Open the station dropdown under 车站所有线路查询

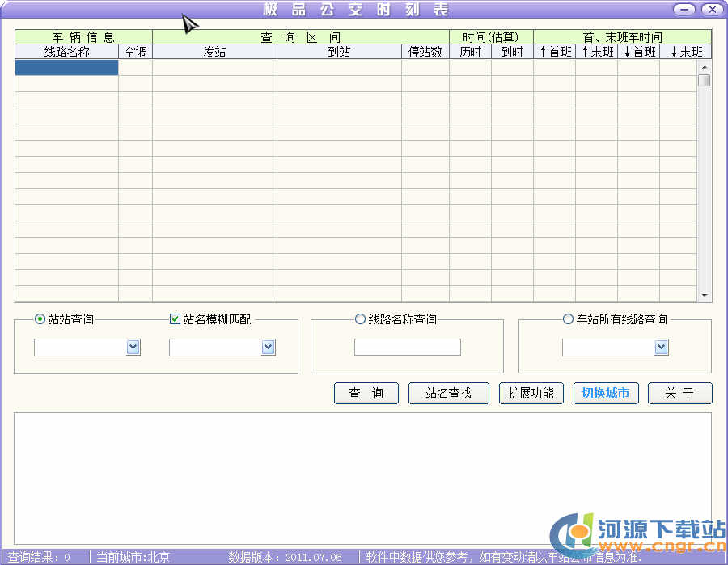(x=661, y=348)
